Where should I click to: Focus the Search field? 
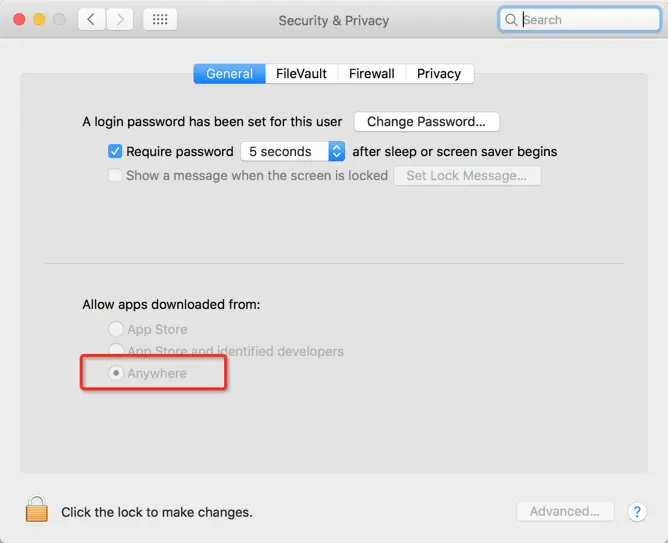coord(579,20)
